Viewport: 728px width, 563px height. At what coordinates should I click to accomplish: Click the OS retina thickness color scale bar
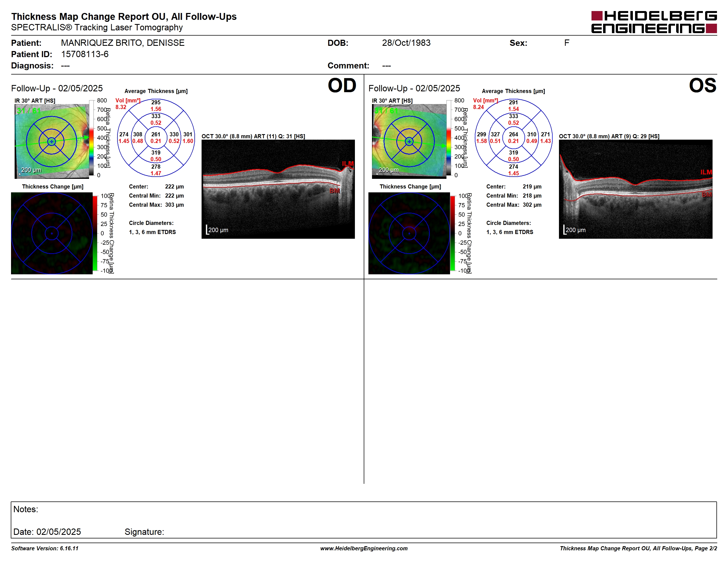click(x=449, y=138)
